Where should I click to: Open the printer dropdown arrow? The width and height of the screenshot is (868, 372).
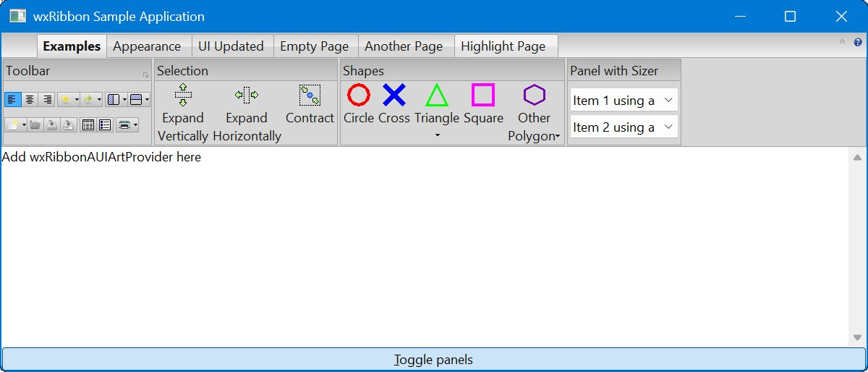[135, 124]
